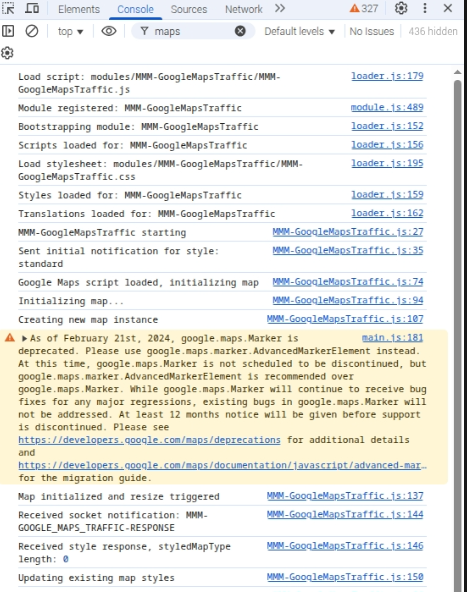The height and width of the screenshot is (592, 467).
Task: Open the three-dot customize menu
Action: pyautogui.click(x=425, y=8)
